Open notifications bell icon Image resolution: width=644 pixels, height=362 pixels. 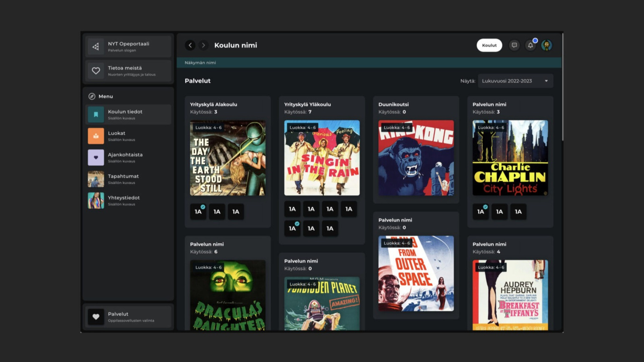[530, 45]
